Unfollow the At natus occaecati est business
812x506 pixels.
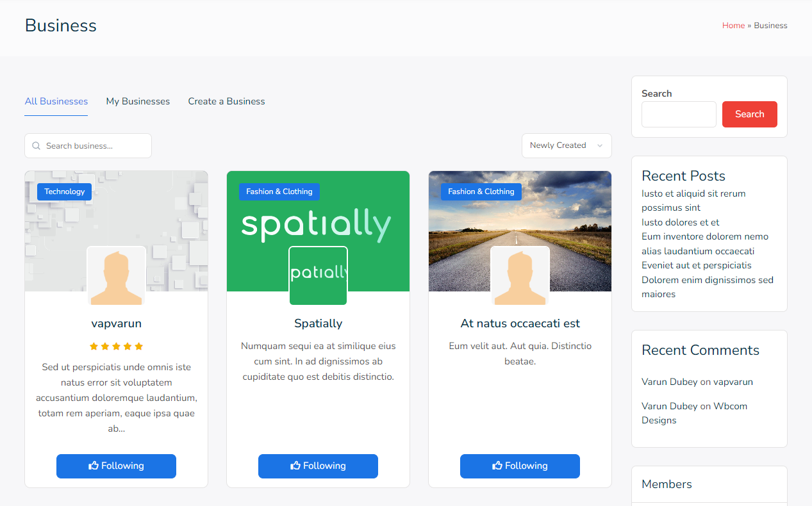coord(520,466)
